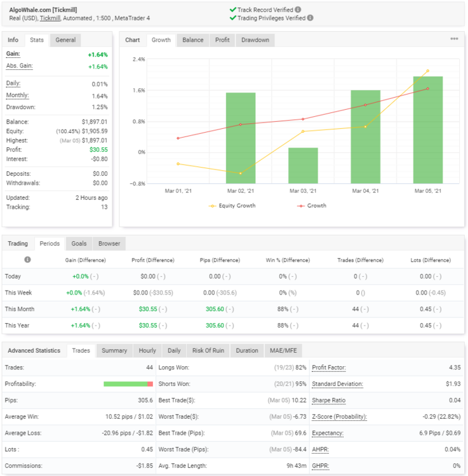
Task: Click the Abs. Gain label
Action: click(x=19, y=66)
